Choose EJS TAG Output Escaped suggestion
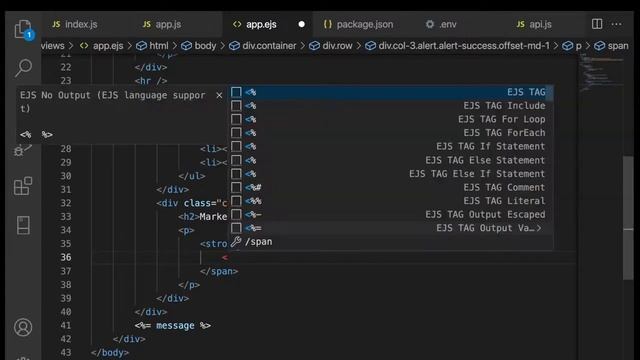Screen dimensions: 640x360 coord(391,214)
